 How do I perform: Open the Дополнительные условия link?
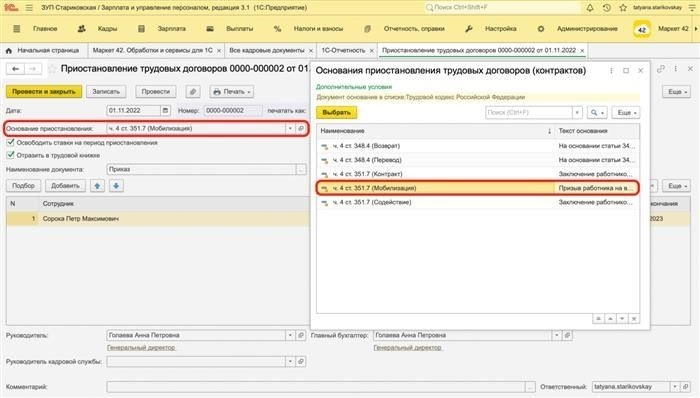[x=354, y=87]
